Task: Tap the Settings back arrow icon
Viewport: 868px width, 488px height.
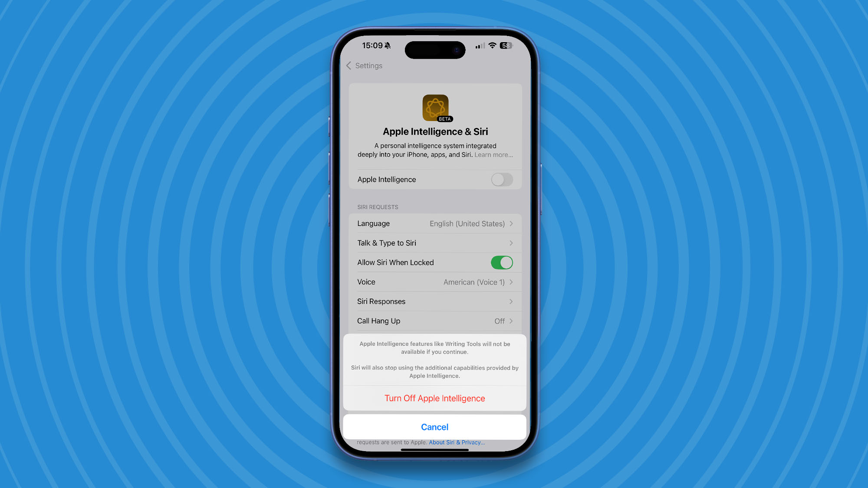Action: [348, 66]
